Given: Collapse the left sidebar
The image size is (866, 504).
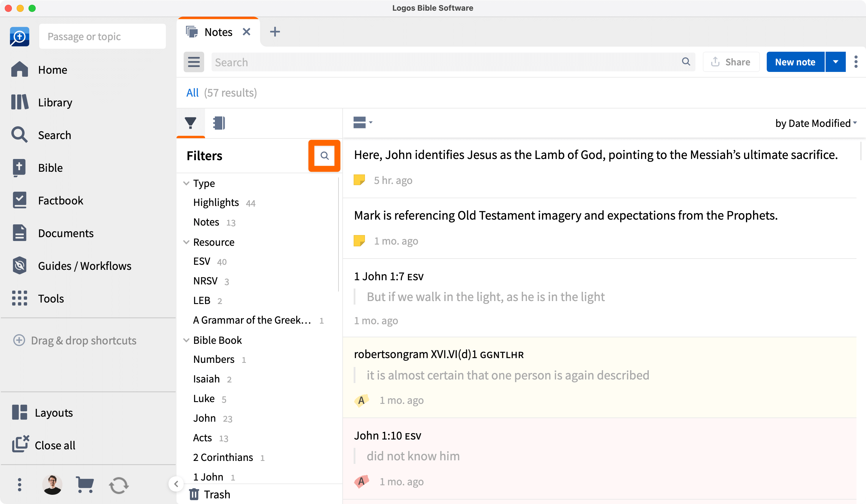Looking at the screenshot, I should (176, 484).
